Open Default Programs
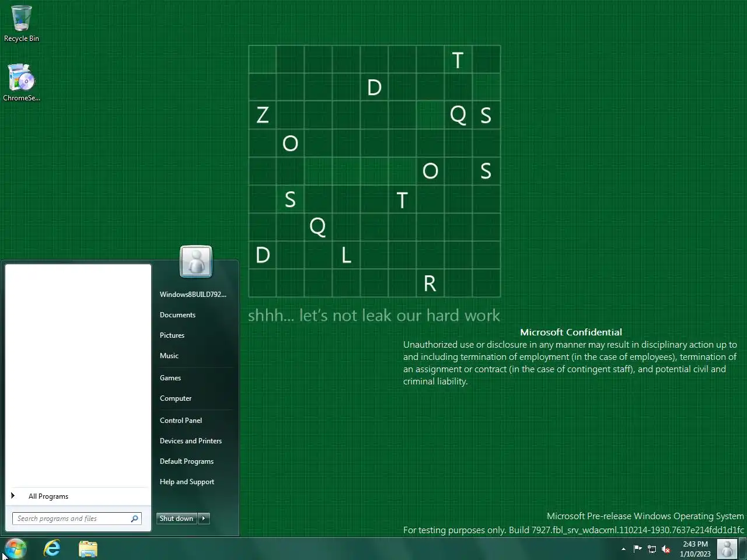 click(x=187, y=461)
